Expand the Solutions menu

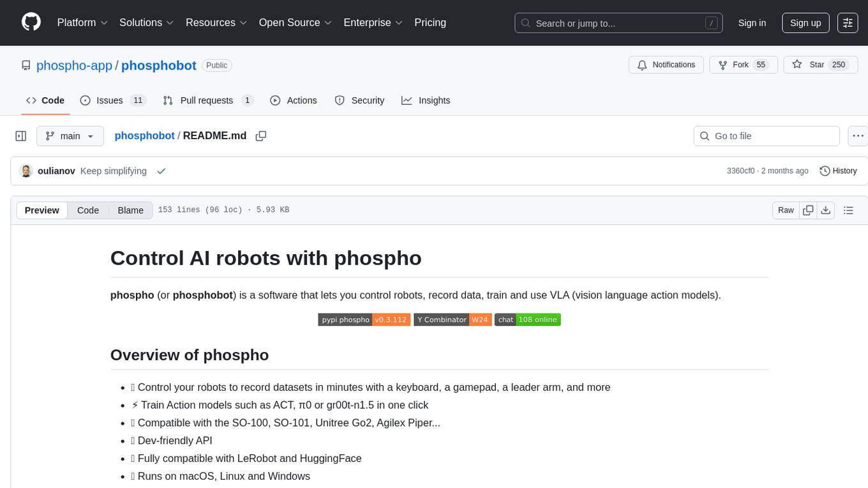(146, 22)
